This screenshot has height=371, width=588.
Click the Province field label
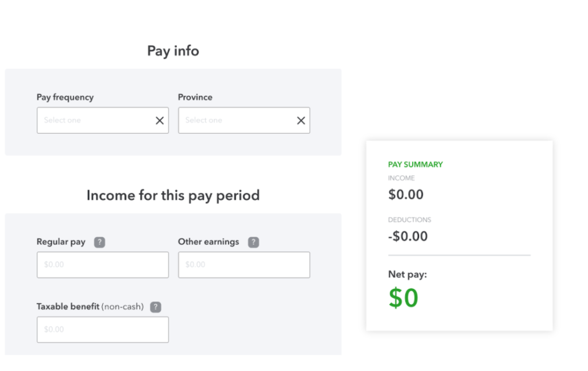[195, 97]
